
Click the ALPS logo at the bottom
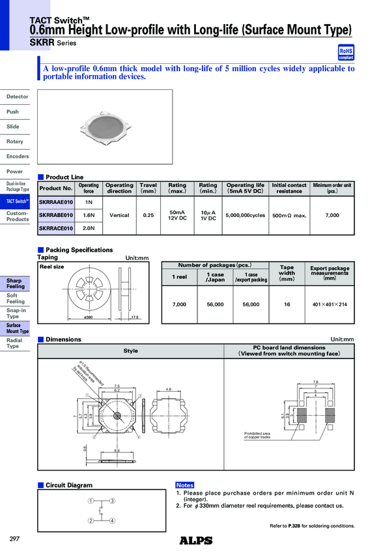coord(196,540)
